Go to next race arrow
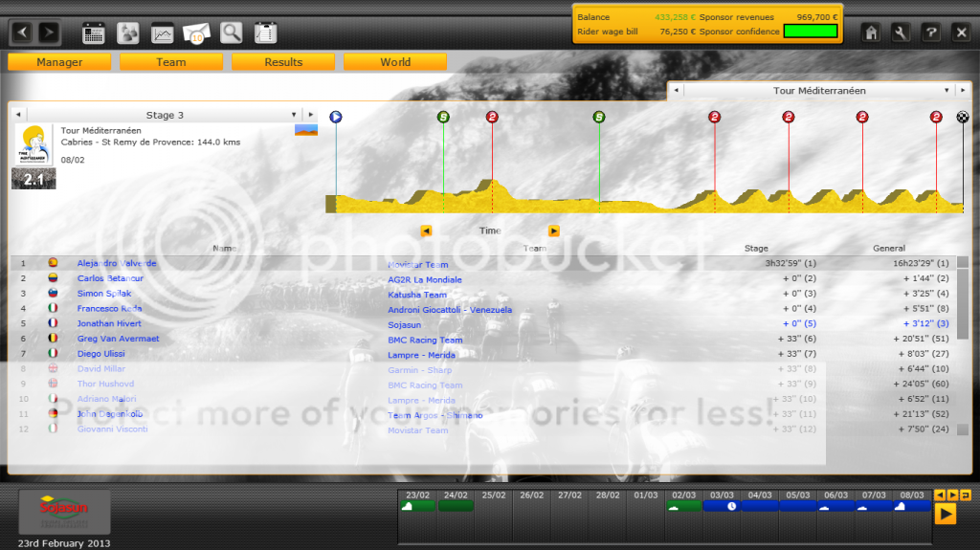This screenshot has height=550, width=980. (963, 91)
